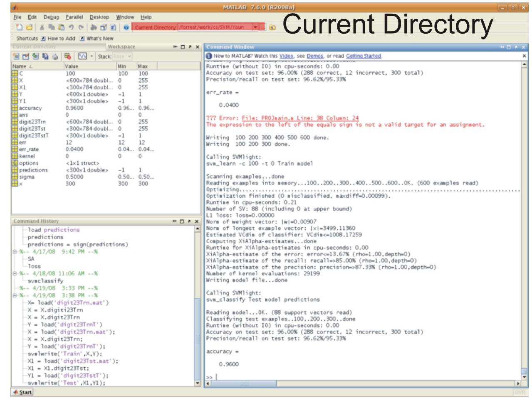Click the Getting Started link

364,56
